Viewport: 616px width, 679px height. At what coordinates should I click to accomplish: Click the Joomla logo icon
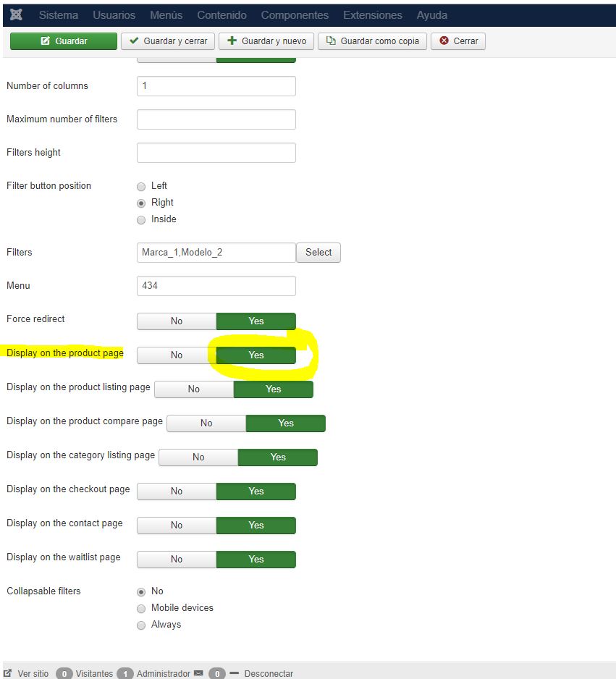tap(16, 14)
